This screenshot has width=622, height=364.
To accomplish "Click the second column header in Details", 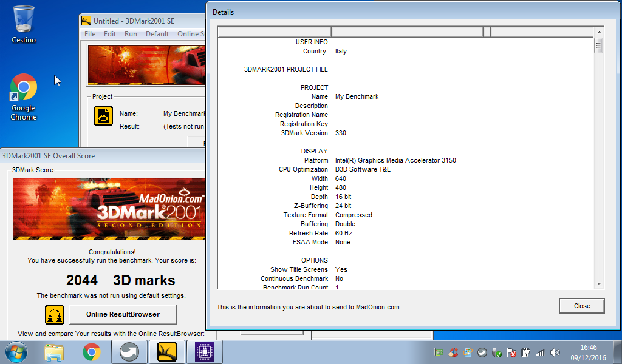I will (x=407, y=32).
